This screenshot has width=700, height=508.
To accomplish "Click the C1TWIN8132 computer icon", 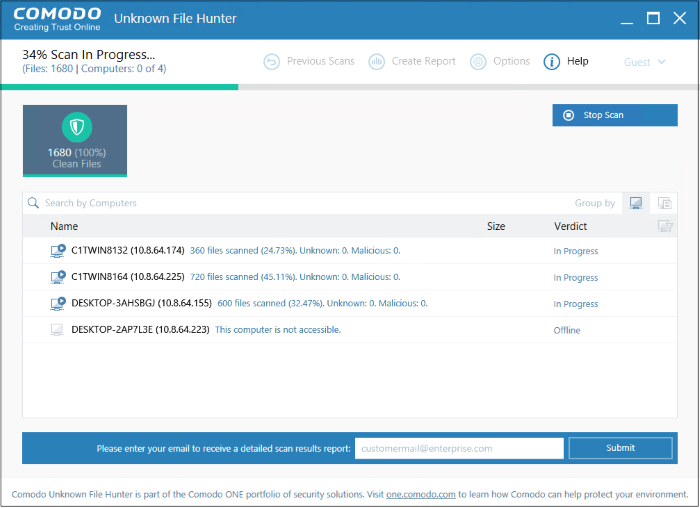I will (x=58, y=251).
